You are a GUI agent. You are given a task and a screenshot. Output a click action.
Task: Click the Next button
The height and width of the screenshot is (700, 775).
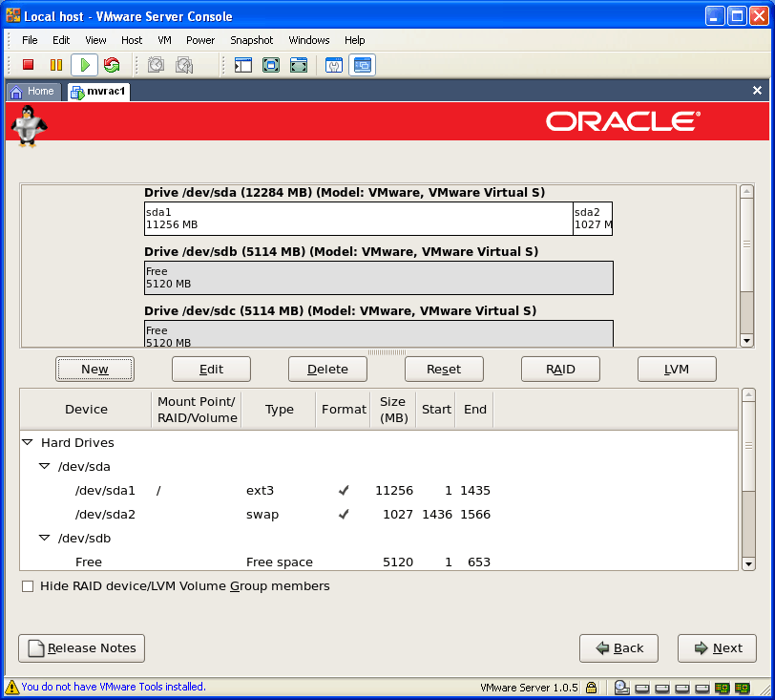(x=717, y=648)
